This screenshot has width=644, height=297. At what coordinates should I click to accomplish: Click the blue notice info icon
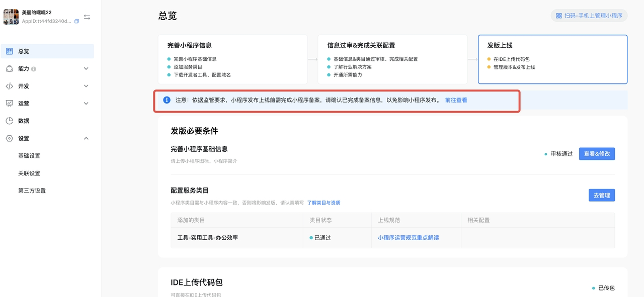(167, 100)
